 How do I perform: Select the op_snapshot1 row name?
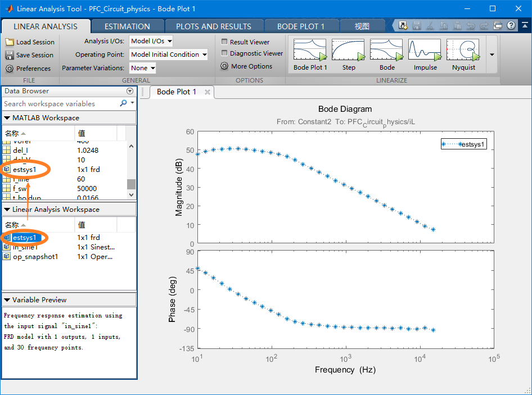tap(35, 257)
